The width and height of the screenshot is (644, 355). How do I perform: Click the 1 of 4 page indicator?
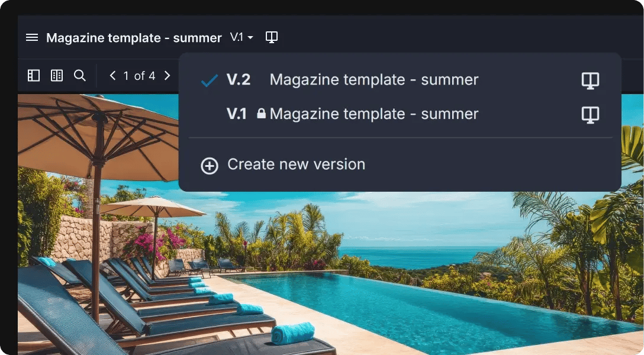[x=139, y=76]
